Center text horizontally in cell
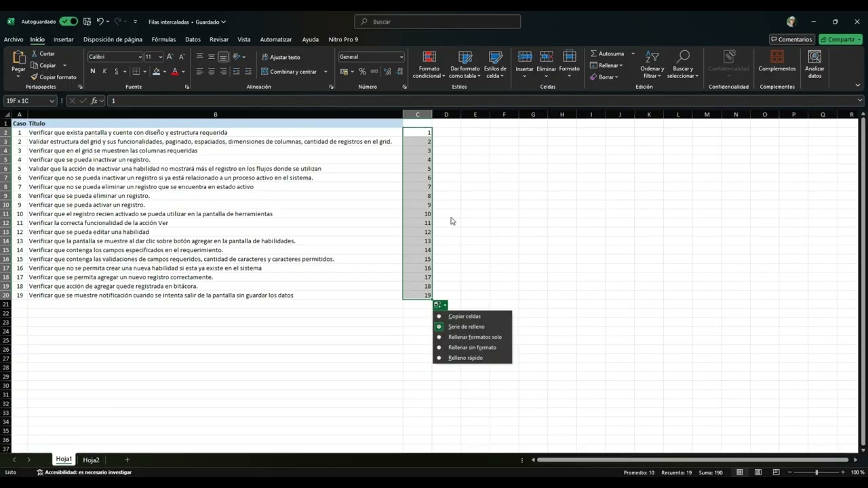 212,71
